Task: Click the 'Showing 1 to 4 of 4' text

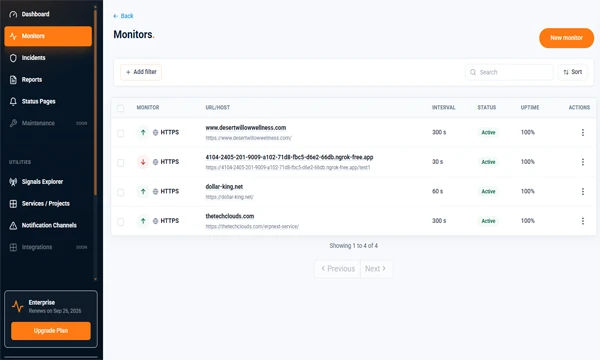Action: [x=354, y=246]
